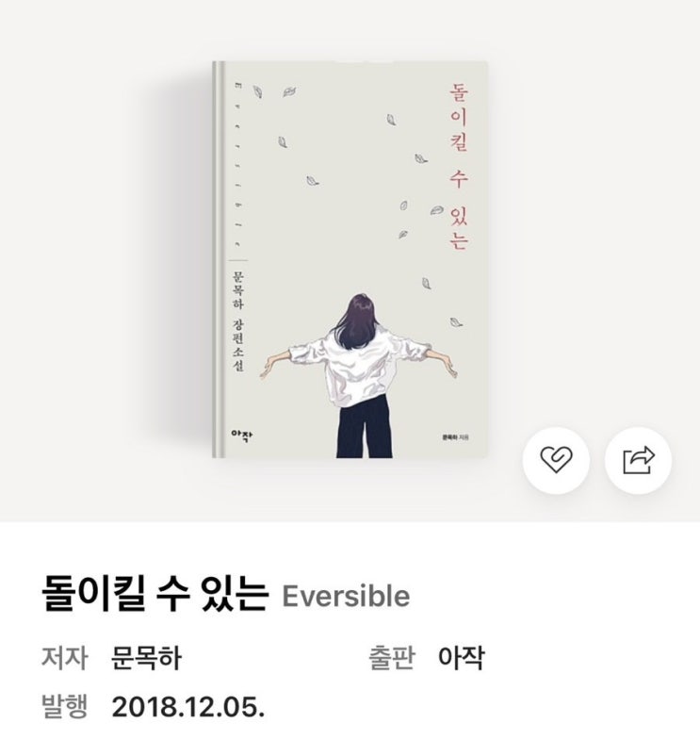Select the book title 돌이킬 수 있는

[x=155, y=595]
